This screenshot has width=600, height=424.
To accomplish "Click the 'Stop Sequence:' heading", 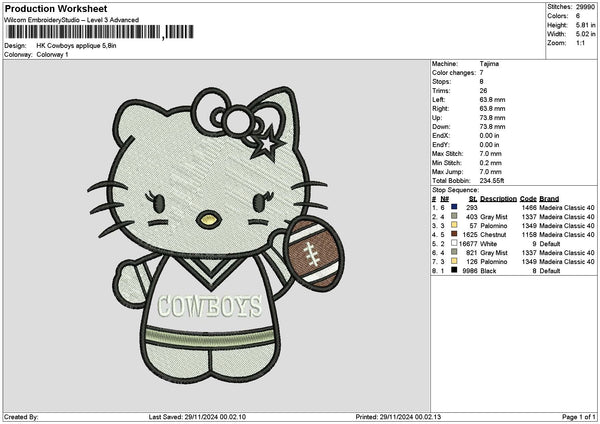I will [x=455, y=190].
